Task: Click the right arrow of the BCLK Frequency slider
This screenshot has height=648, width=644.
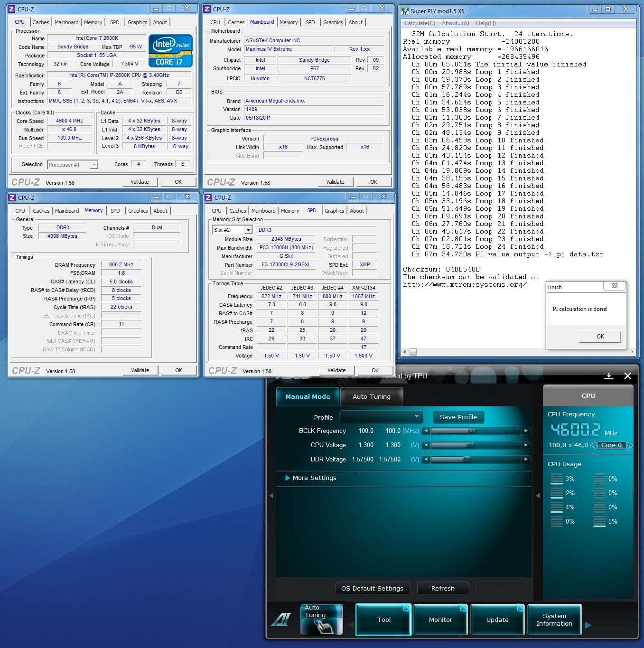Action: pyautogui.click(x=526, y=431)
